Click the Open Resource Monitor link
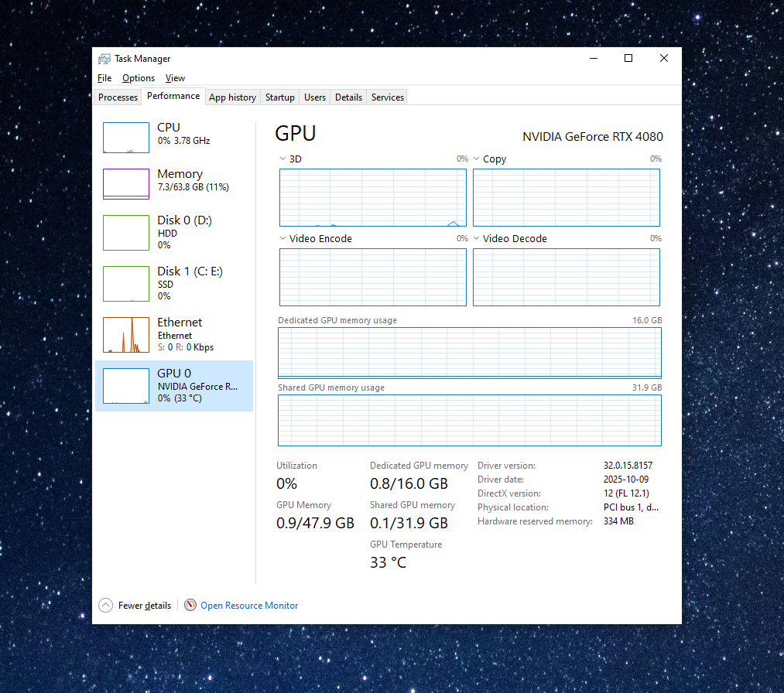 pos(249,606)
